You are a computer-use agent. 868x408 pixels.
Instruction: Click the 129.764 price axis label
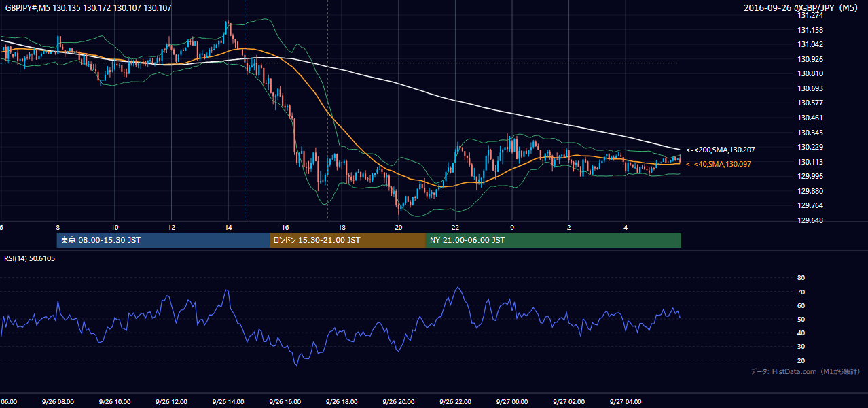(x=810, y=205)
